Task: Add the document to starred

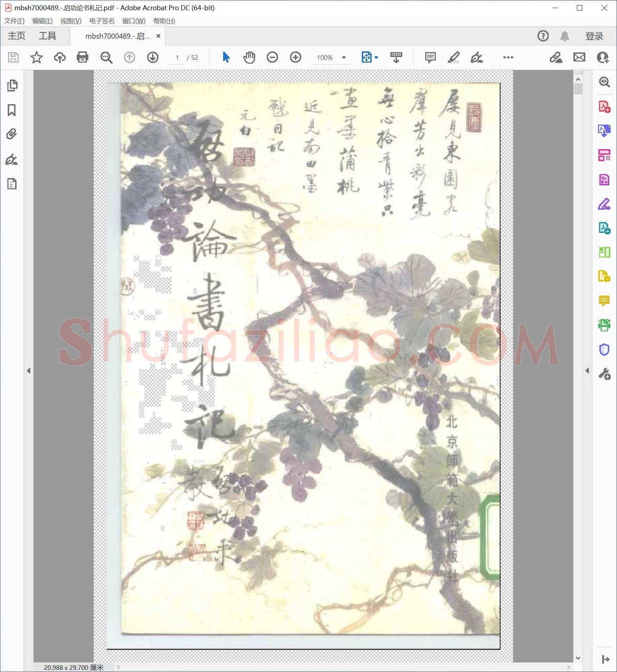Action: 37,57
